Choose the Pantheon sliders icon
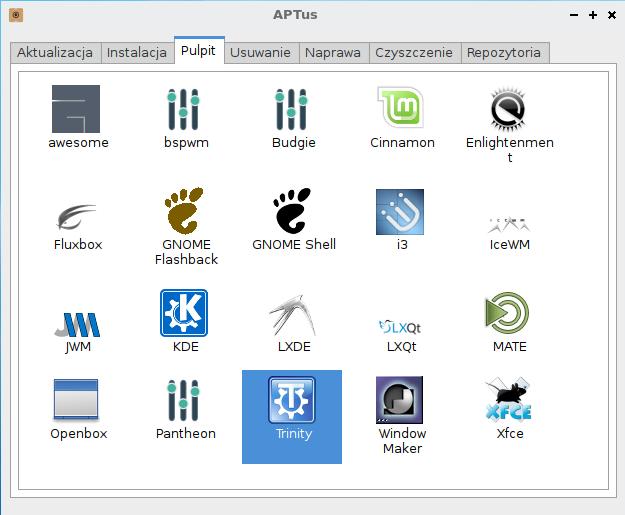The width and height of the screenshot is (625, 515). 183,400
